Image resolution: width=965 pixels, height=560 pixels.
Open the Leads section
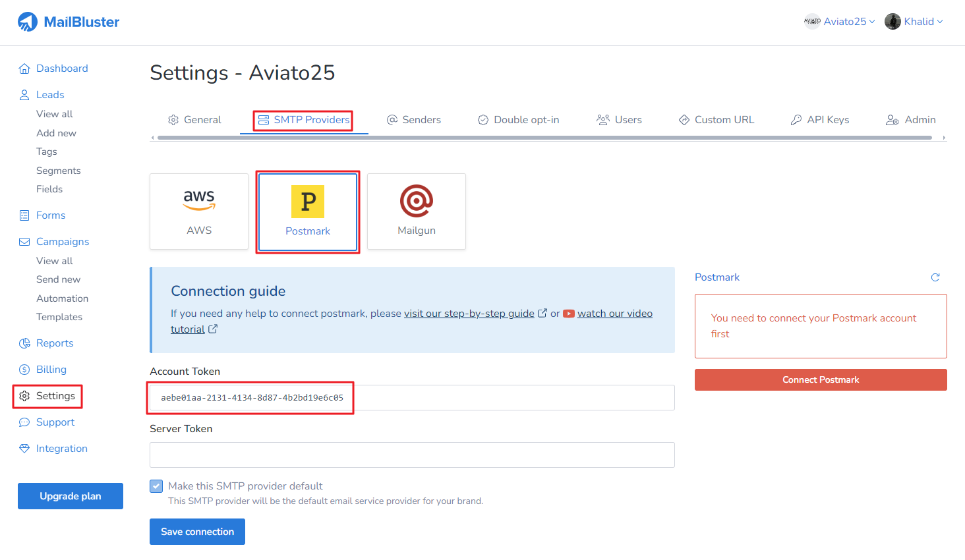pyautogui.click(x=50, y=95)
